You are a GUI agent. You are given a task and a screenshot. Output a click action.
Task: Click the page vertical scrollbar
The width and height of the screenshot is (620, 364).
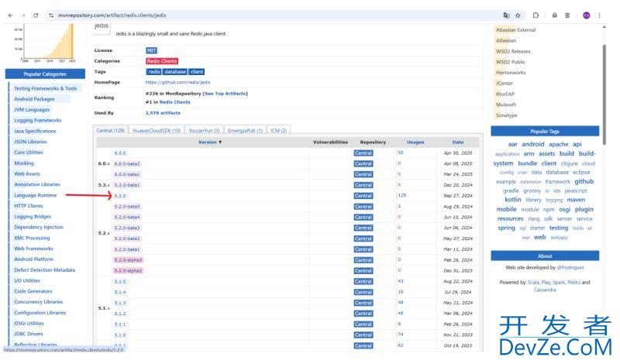tap(604, 94)
